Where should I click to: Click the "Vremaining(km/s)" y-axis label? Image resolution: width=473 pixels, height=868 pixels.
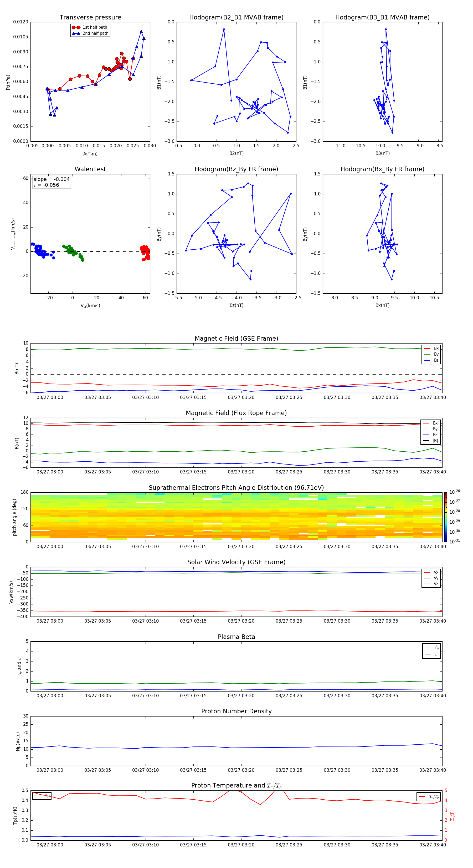pos(13,234)
